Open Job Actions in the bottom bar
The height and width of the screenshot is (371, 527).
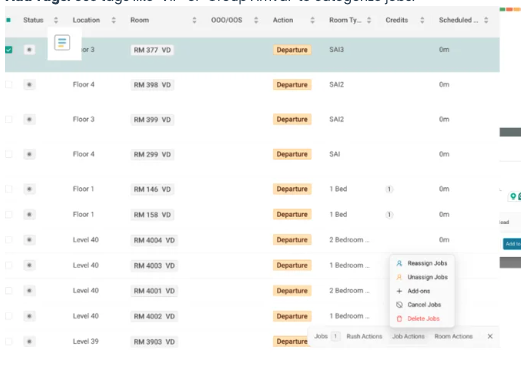[408, 336]
